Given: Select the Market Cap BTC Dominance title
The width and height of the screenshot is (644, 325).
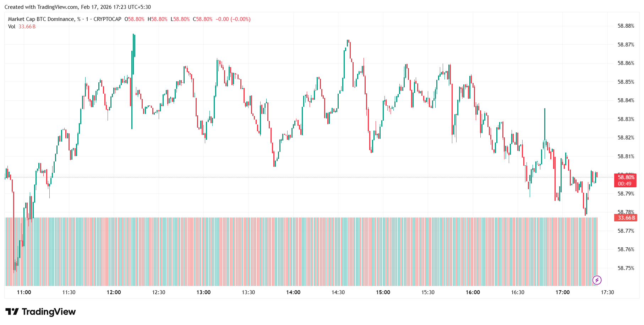Looking at the screenshot, I should (x=41, y=19).
